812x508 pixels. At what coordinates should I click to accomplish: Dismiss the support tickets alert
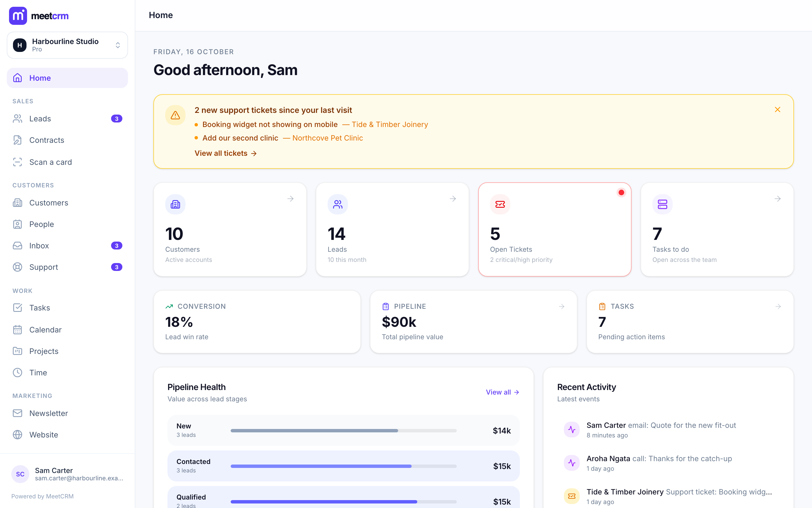coord(777,110)
